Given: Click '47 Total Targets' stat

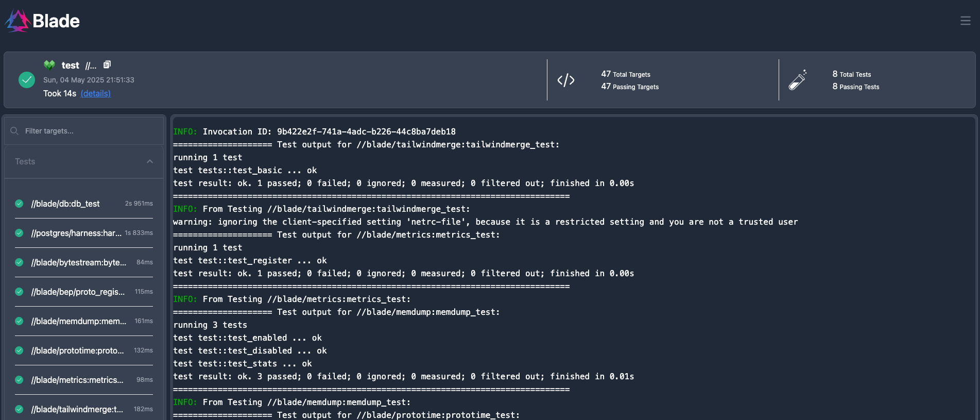Looking at the screenshot, I should [x=626, y=74].
